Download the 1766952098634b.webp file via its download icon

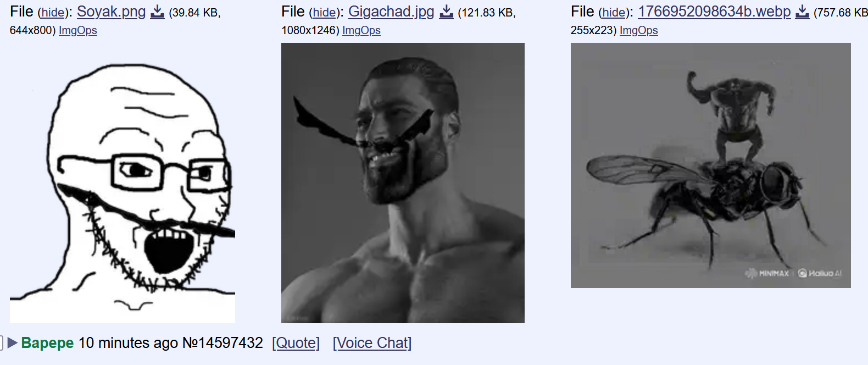pyautogui.click(x=803, y=12)
